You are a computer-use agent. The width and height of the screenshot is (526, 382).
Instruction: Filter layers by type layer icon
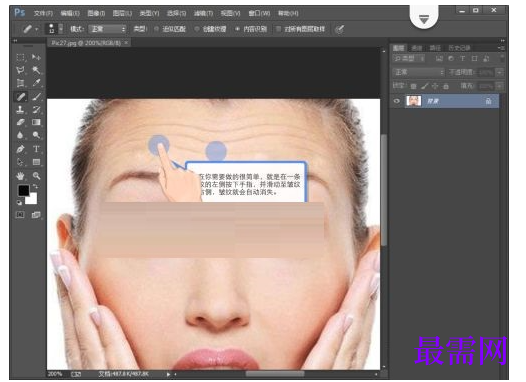pyautogui.click(x=463, y=59)
